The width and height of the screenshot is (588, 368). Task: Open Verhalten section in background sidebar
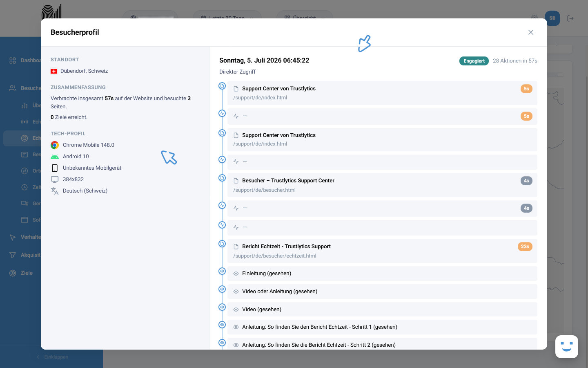[x=24, y=237]
